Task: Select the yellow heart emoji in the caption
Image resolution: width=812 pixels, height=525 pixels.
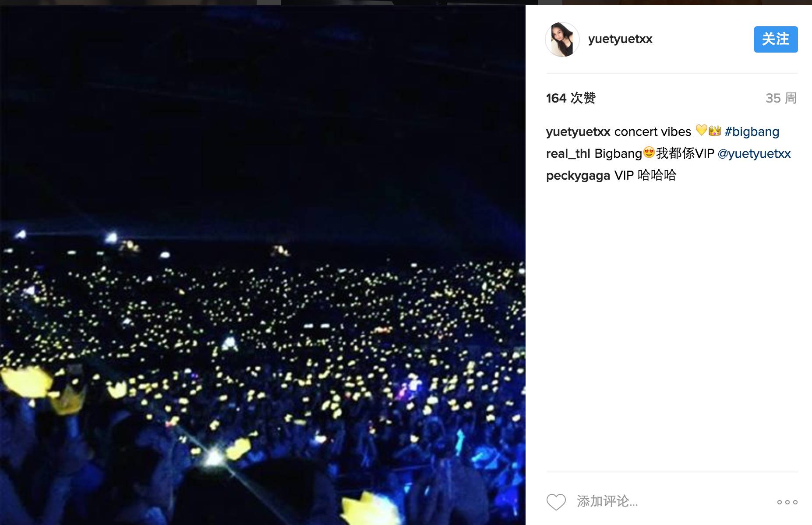Action: [x=701, y=131]
